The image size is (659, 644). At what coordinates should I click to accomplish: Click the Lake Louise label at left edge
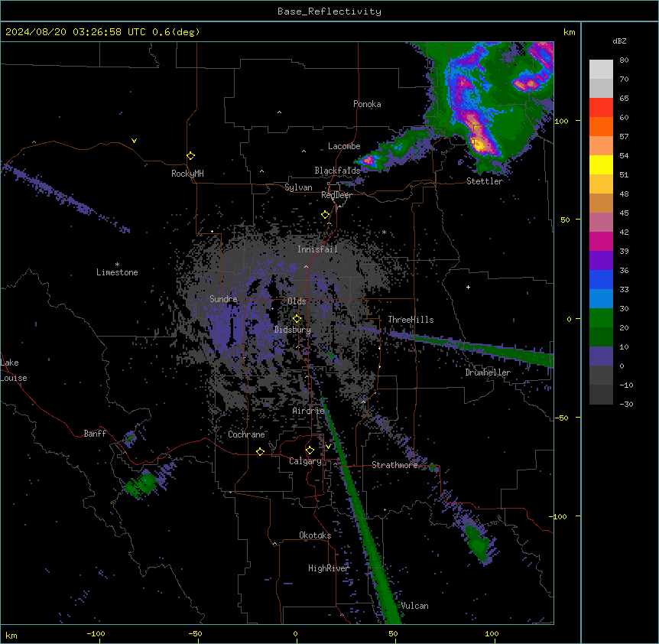[x=14, y=370]
